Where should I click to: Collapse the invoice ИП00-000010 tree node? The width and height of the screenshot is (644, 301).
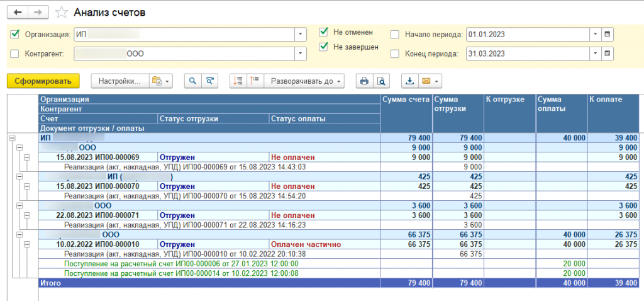27,244
